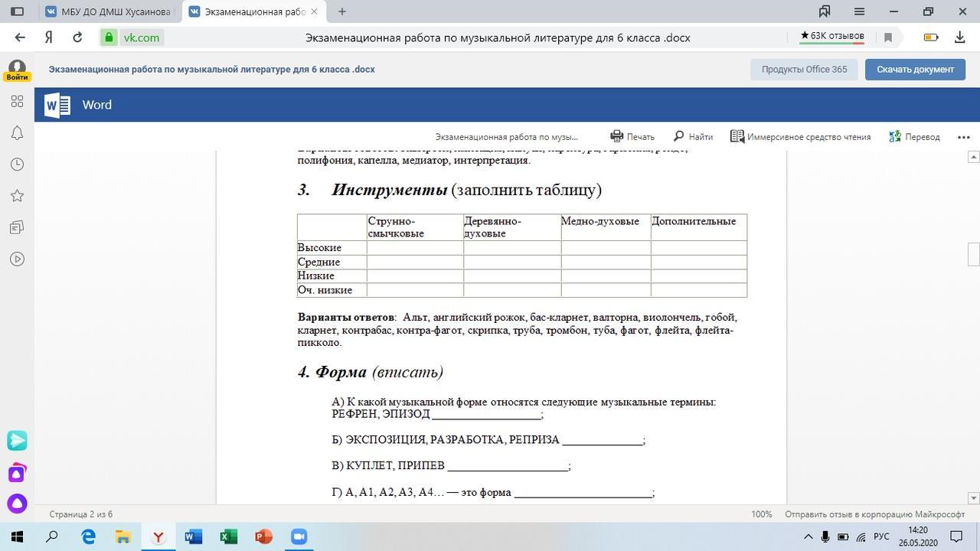This screenshot has width=980, height=551.
Task: Open the browser sidebar panel icon
Action: (x=17, y=11)
